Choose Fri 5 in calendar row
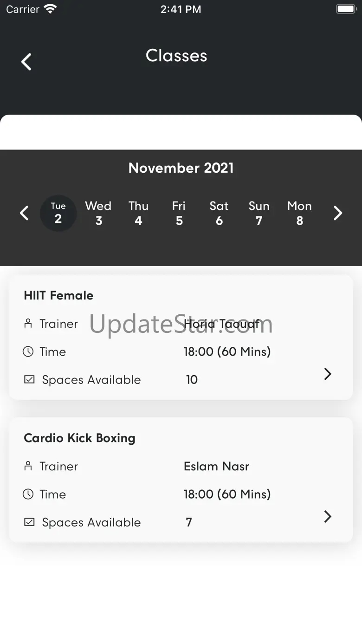The height and width of the screenshot is (644, 362). point(179,213)
